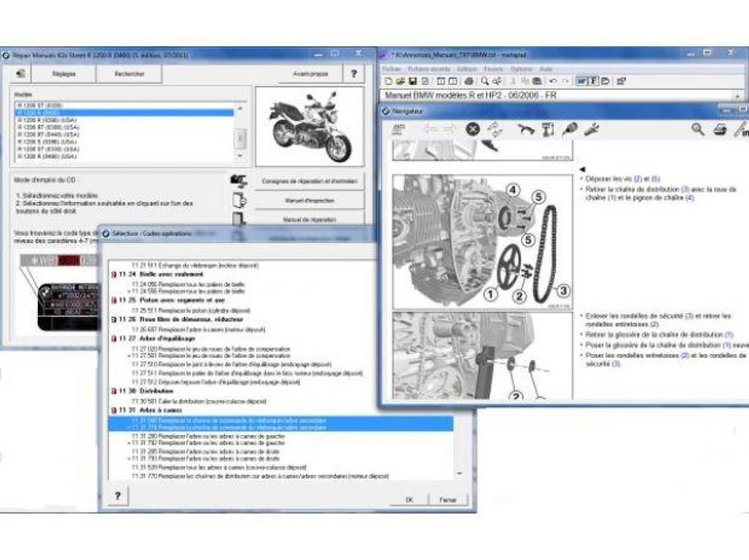749x560 pixels.
Task: Collapse 11 31 Arbre à cames group
Action: tap(113, 410)
